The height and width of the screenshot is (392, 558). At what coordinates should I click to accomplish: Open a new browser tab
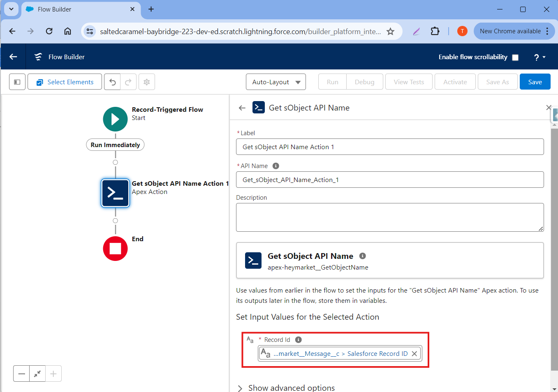coord(151,9)
